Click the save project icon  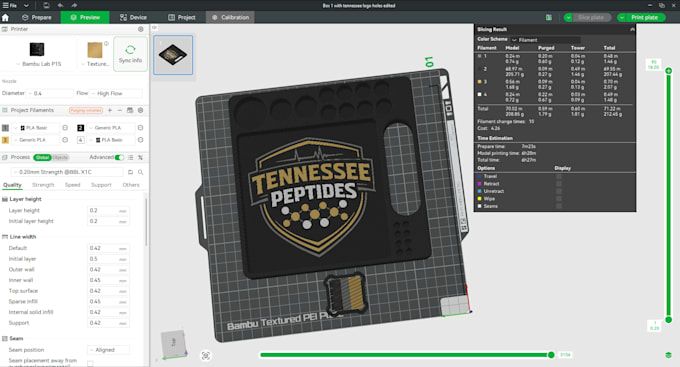tap(46, 6)
